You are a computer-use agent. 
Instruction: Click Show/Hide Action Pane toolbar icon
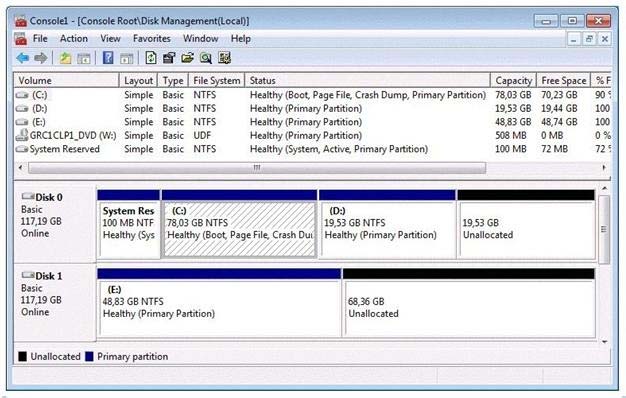coord(127,59)
